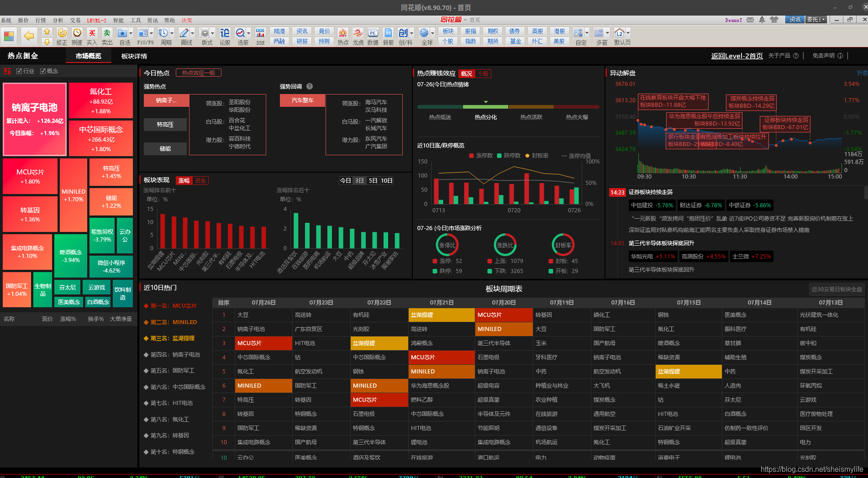This screenshot has width=868, height=478.
Task: Click the down arrow toolbar icon
Action: (47, 42)
